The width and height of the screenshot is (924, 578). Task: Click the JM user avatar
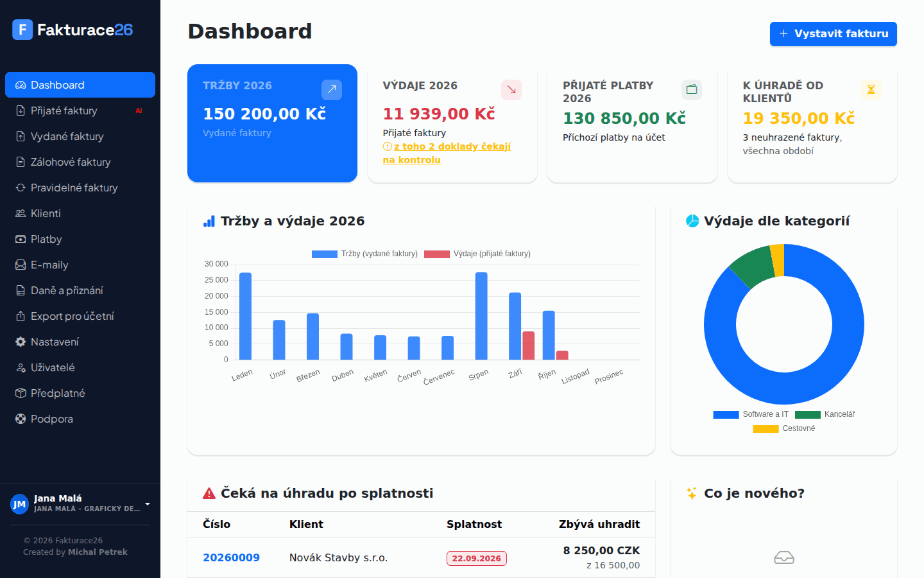tap(20, 504)
